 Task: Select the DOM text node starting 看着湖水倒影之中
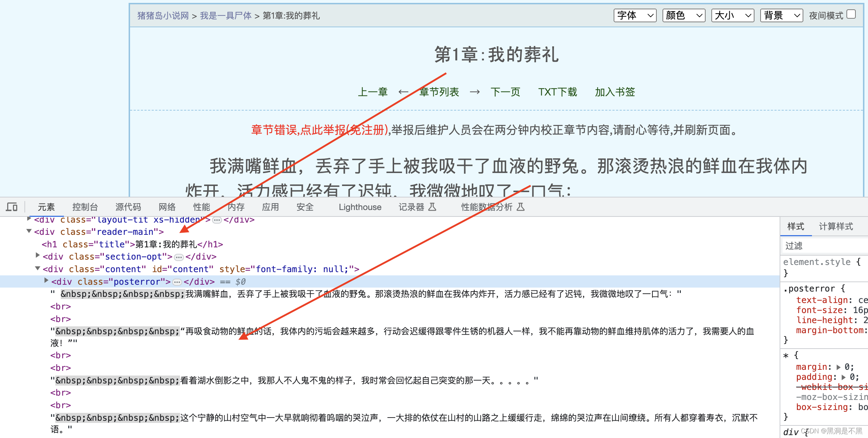click(294, 381)
